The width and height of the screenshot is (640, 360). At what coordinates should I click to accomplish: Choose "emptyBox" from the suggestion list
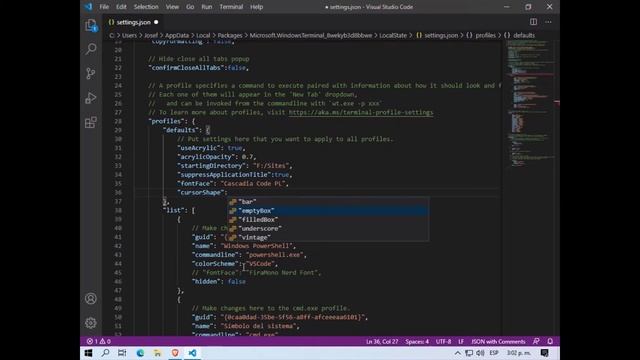click(328, 211)
